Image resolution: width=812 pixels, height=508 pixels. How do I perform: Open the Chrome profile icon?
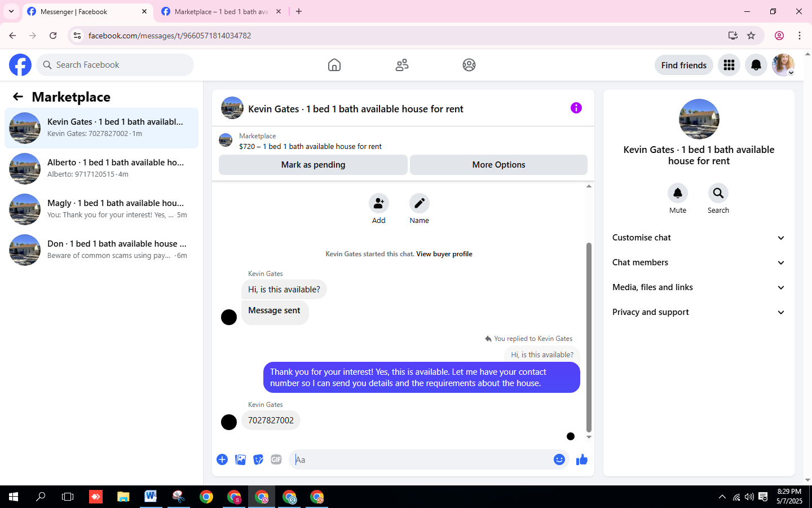[x=779, y=36]
